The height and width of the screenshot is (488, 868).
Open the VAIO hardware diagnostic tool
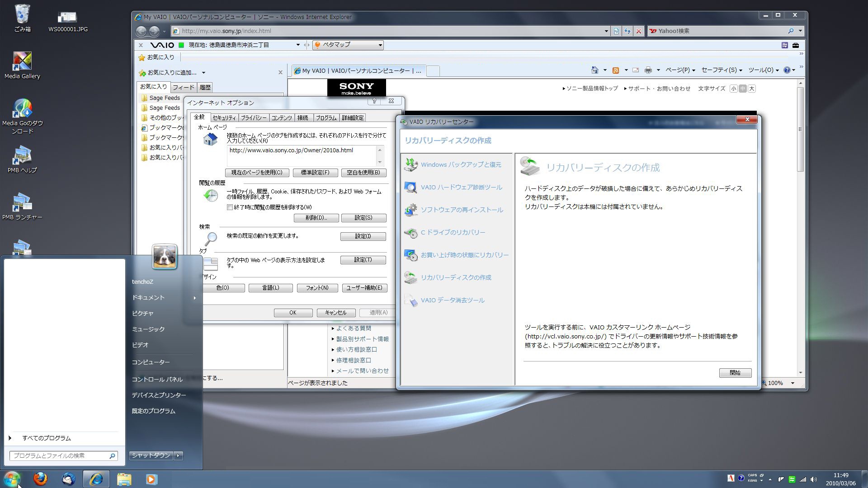tap(453, 187)
